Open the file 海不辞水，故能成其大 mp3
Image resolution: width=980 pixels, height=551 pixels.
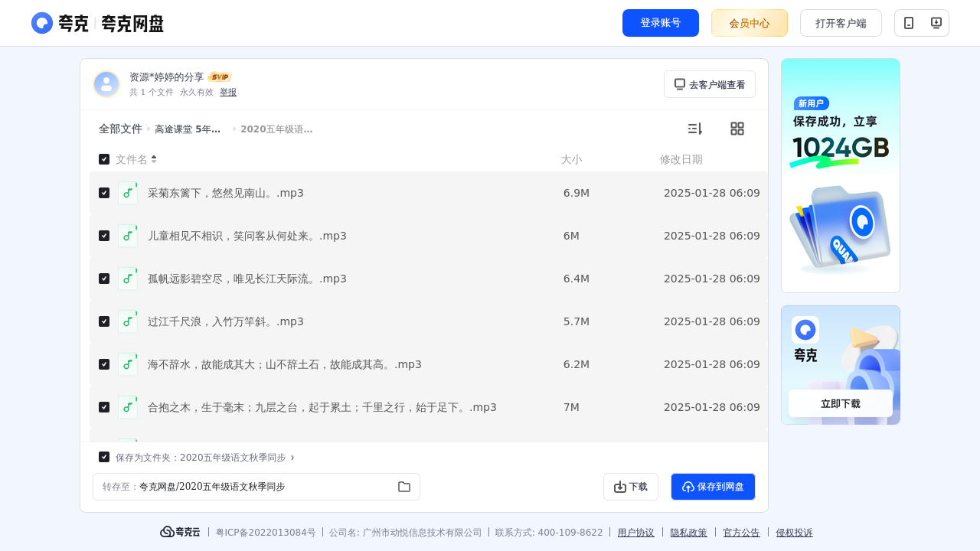[x=285, y=364]
